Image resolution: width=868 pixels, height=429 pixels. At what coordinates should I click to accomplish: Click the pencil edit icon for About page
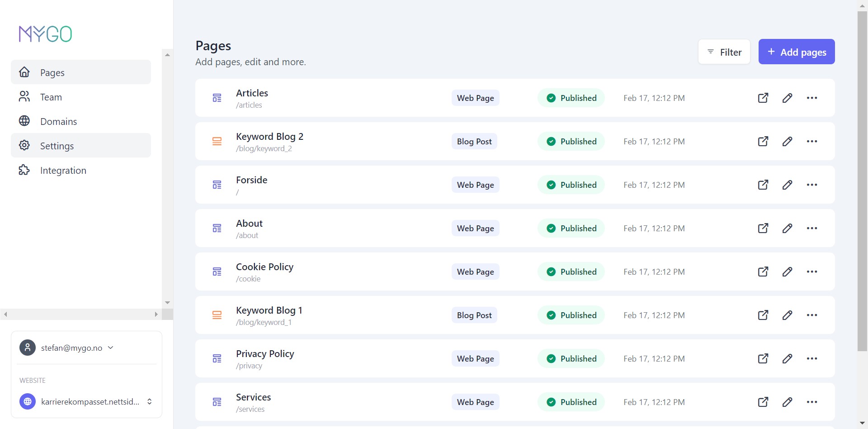point(787,228)
